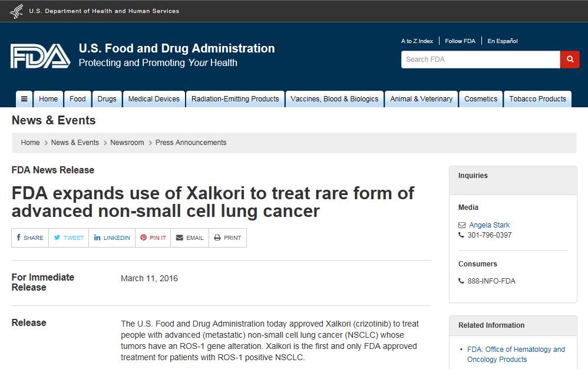Email this press release

(x=190, y=238)
